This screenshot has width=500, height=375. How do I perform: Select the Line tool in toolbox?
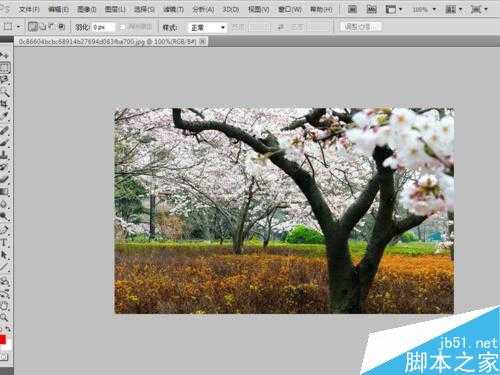[x=5, y=267]
